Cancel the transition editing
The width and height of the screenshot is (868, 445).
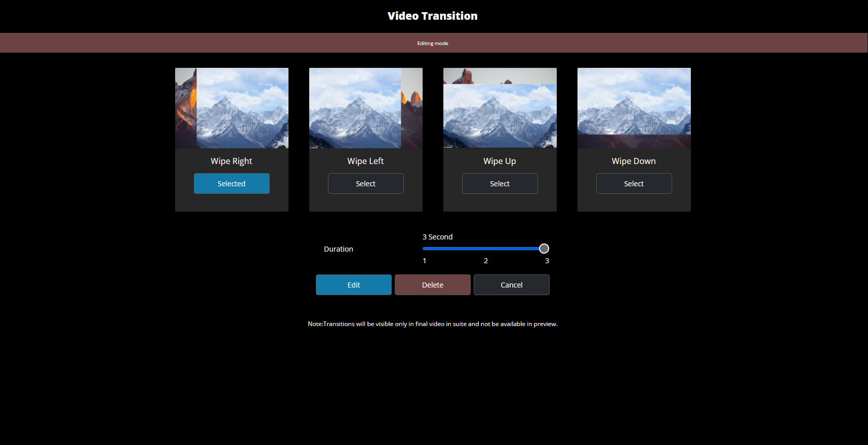point(511,285)
